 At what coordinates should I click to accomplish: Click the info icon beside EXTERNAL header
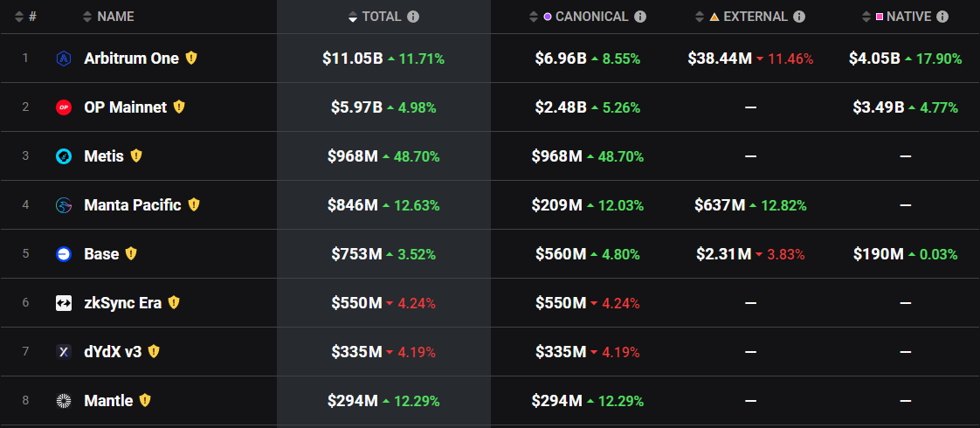799,17
